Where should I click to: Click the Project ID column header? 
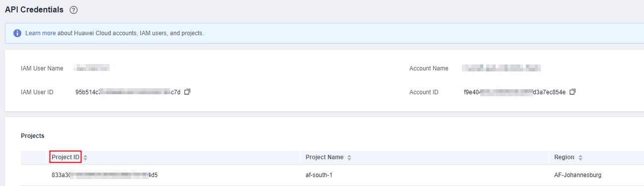click(x=65, y=157)
